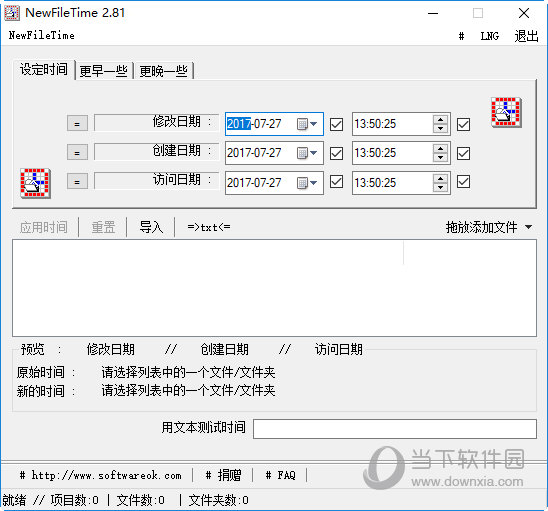Decrease 访问日期 time with down arrow
This screenshot has width=548, height=511.
(440, 187)
